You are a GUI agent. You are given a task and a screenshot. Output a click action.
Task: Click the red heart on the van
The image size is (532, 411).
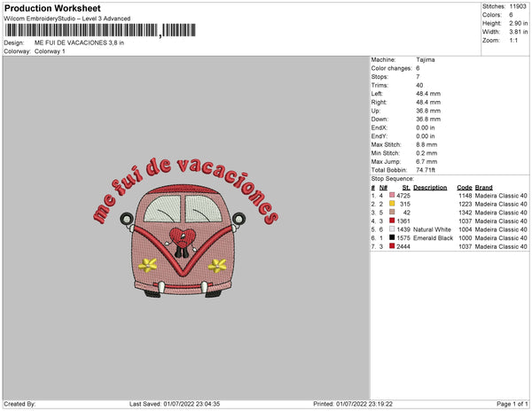click(183, 237)
